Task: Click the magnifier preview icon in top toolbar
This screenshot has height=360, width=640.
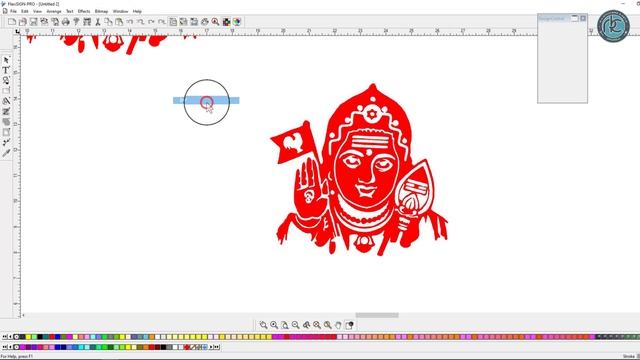Action: pyautogui.click(x=215, y=22)
